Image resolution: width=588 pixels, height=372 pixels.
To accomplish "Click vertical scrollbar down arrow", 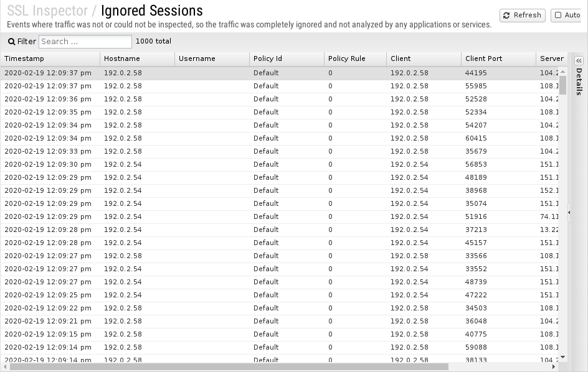I will 562,358.
